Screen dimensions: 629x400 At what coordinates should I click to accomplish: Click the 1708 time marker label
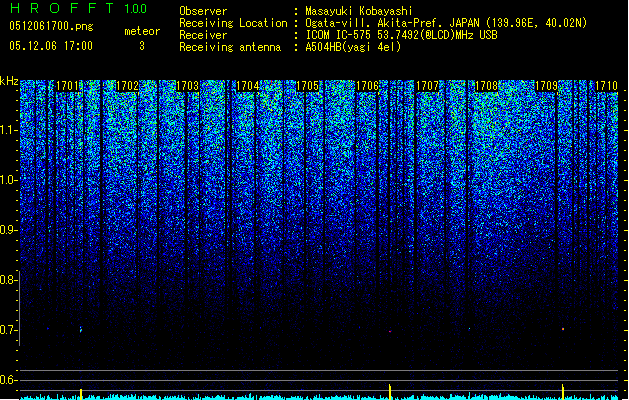click(x=486, y=86)
